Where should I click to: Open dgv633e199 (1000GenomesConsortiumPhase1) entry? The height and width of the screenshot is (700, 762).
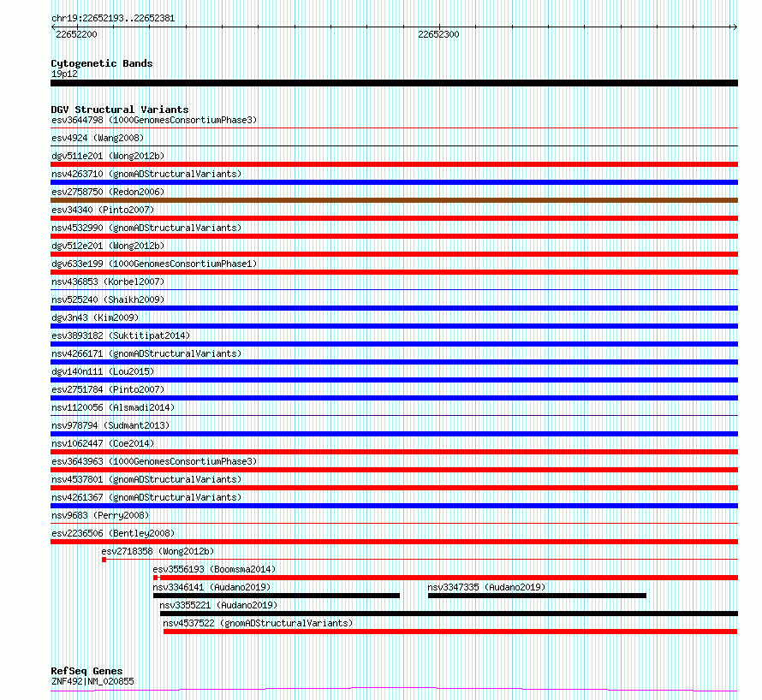154,264
